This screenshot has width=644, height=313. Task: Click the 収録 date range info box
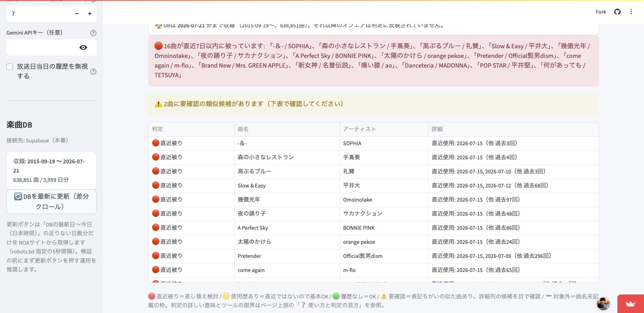coord(52,171)
